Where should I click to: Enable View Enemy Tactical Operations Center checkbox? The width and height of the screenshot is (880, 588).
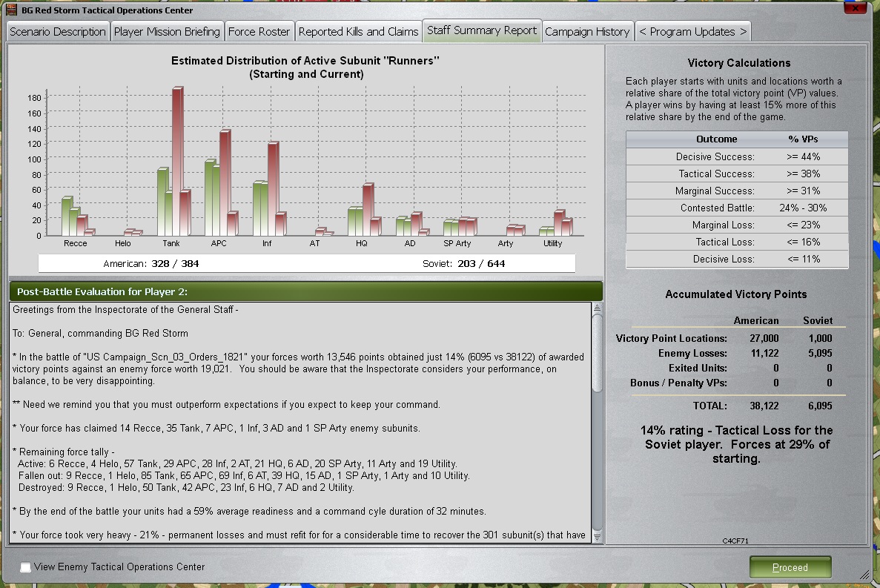[x=25, y=566]
